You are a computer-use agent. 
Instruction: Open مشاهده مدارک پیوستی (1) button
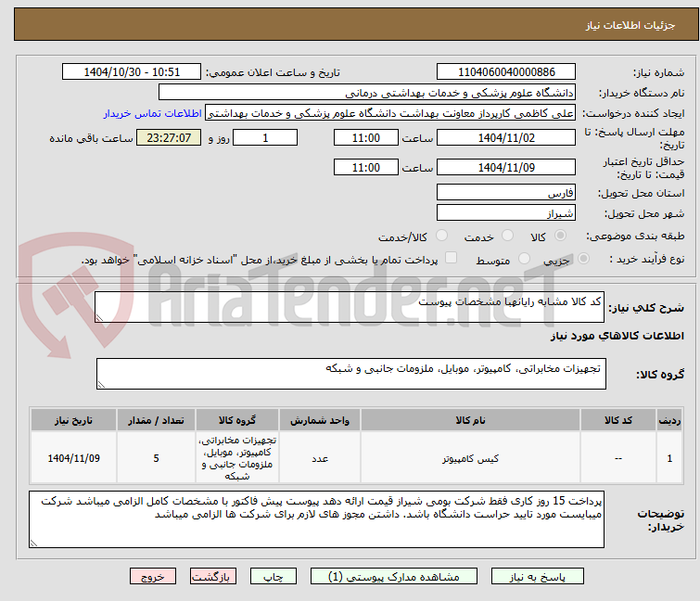(x=394, y=577)
